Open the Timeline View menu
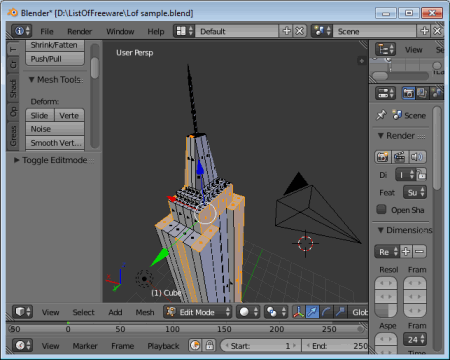The image size is (450, 360). (x=50, y=346)
